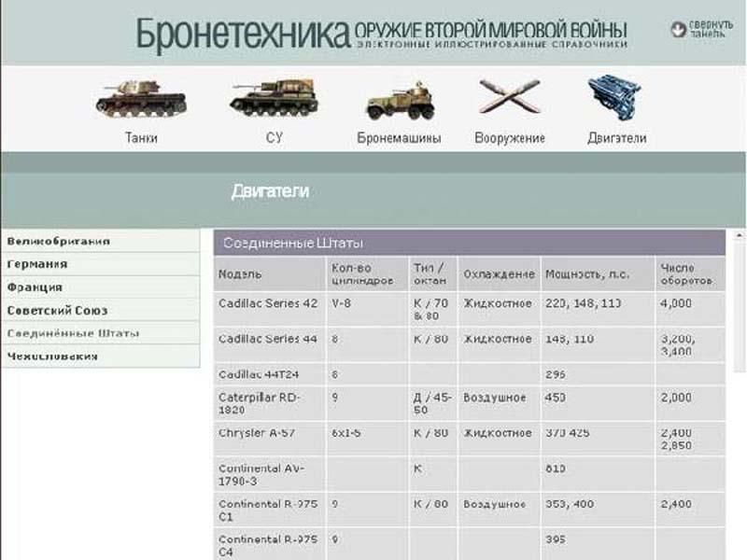
Task: Choose Франция from the sidebar
Action: 35,287
